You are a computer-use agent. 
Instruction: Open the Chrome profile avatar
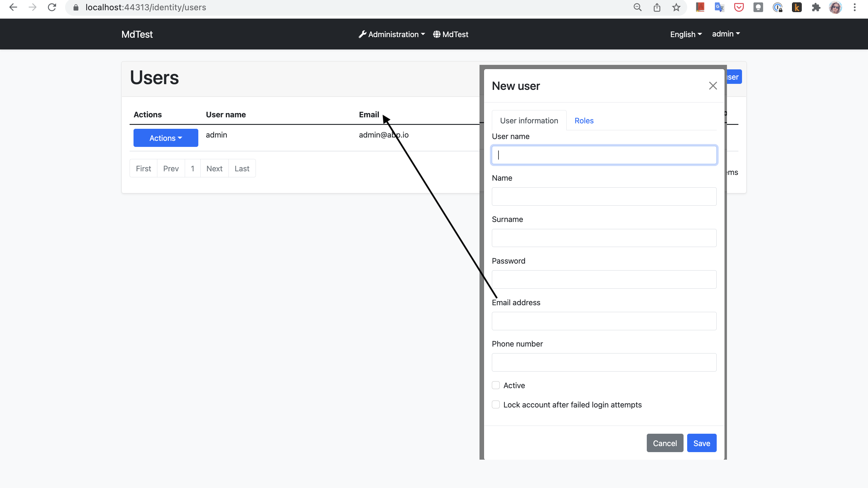836,7
